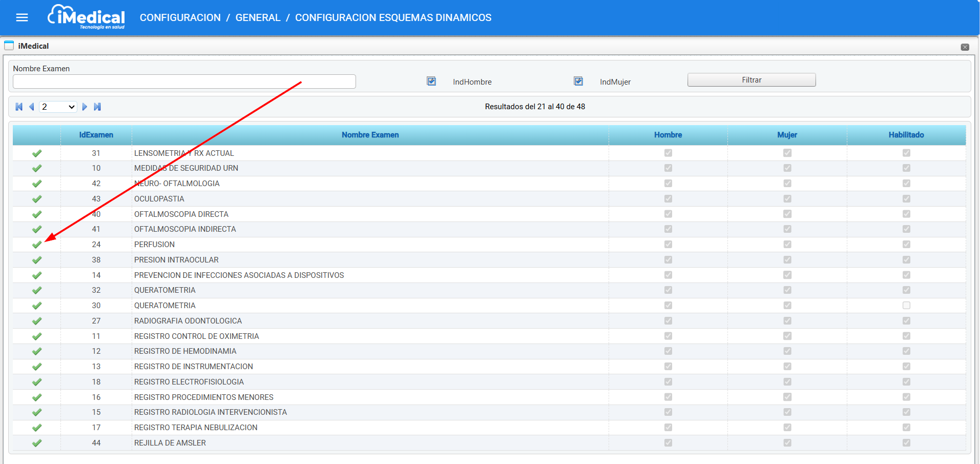
Task: Click the Habilitado column header
Action: click(x=906, y=135)
